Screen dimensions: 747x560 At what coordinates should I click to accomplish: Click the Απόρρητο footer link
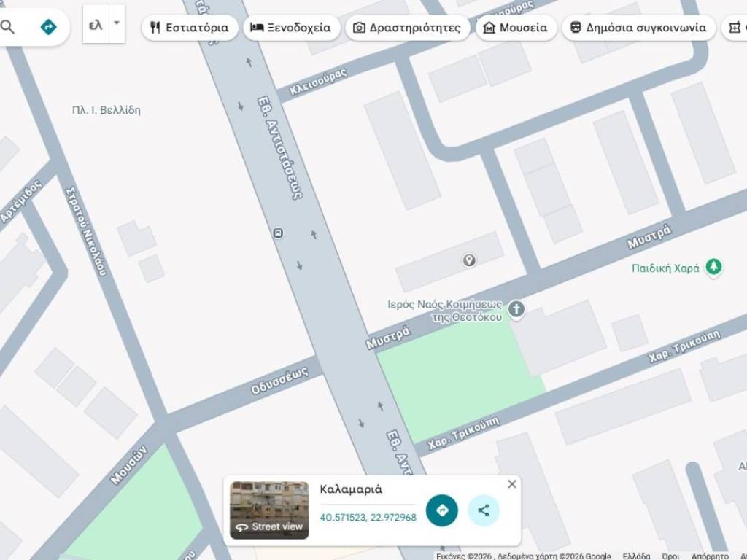pyautogui.click(x=710, y=556)
